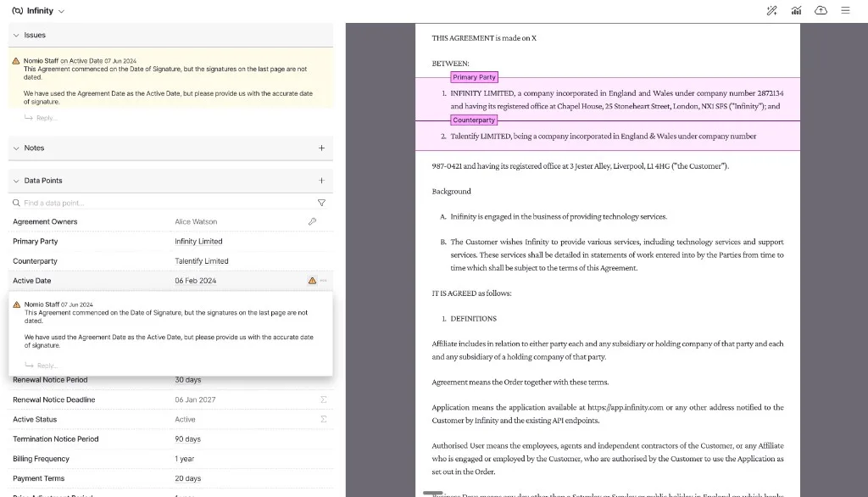Click the horizontal scroll handle at document bottom

[x=433, y=493]
